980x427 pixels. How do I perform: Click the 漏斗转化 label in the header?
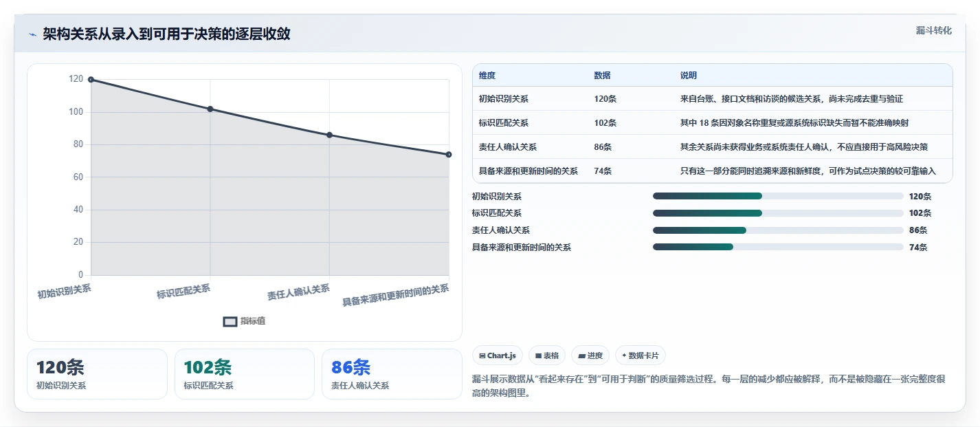[934, 30]
